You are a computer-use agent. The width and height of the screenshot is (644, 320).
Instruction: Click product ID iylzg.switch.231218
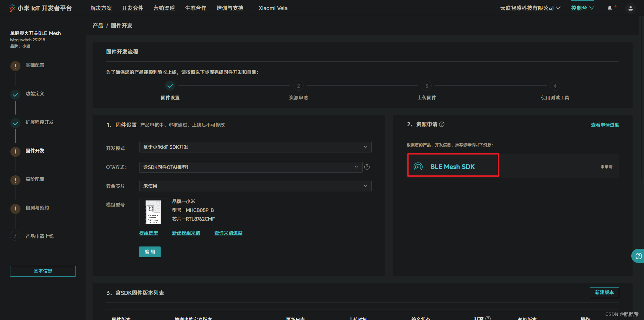click(x=28, y=40)
